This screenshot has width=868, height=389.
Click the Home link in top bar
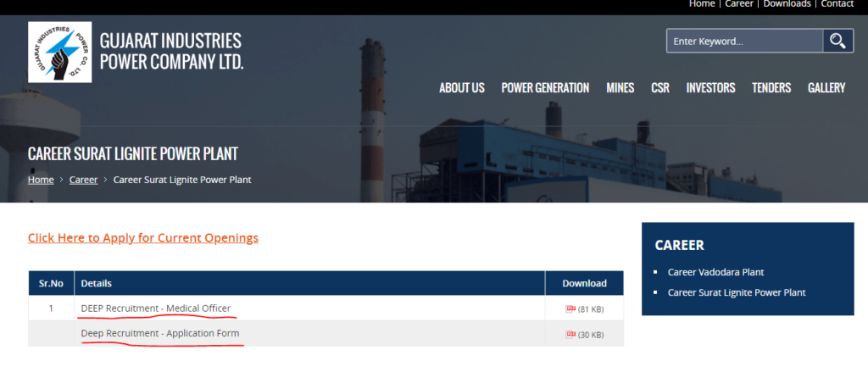[702, 4]
